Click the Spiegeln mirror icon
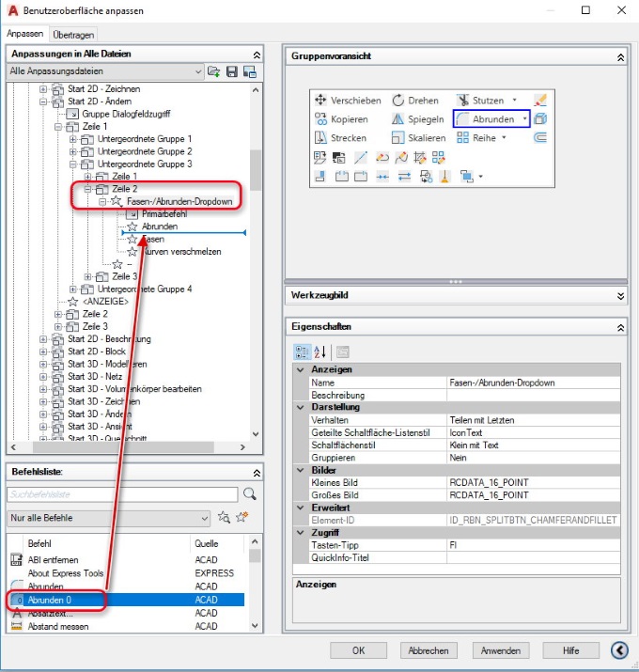639x672 pixels. tap(397, 119)
